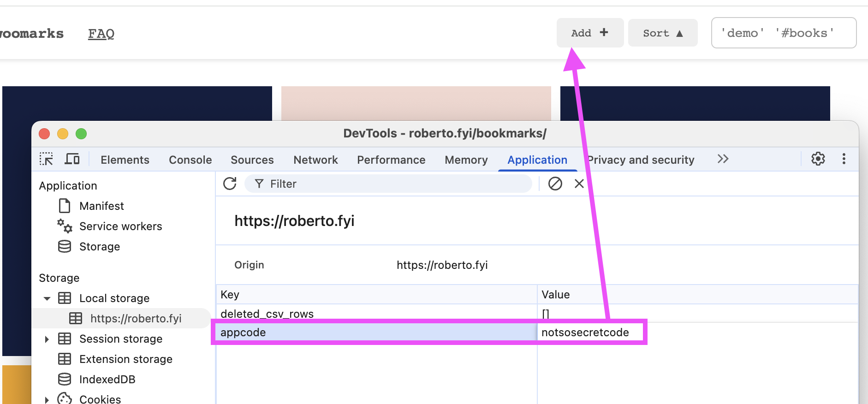Viewport: 868px width, 404px height.
Task: Open the Elements tab
Action: point(125,160)
